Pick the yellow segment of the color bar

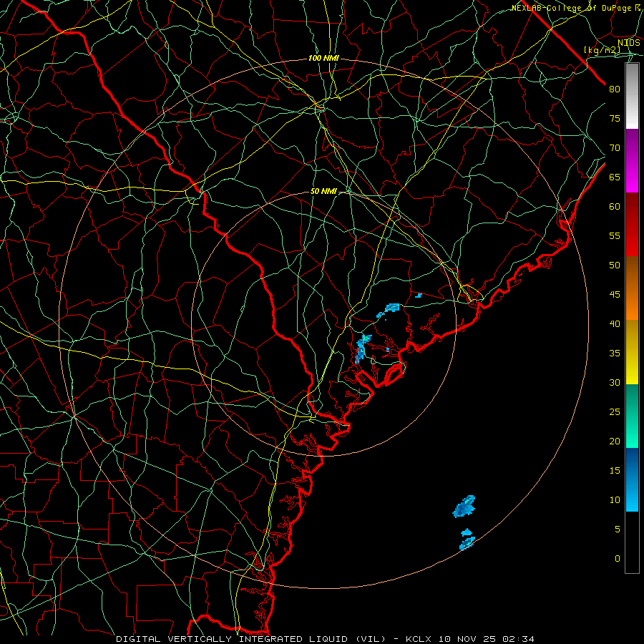tap(632, 352)
